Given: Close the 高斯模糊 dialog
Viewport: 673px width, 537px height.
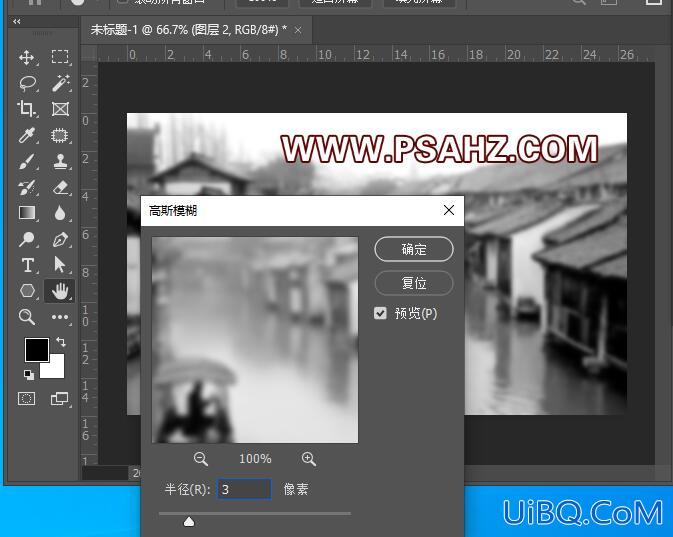Looking at the screenshot, I should (x=449, y=210).
